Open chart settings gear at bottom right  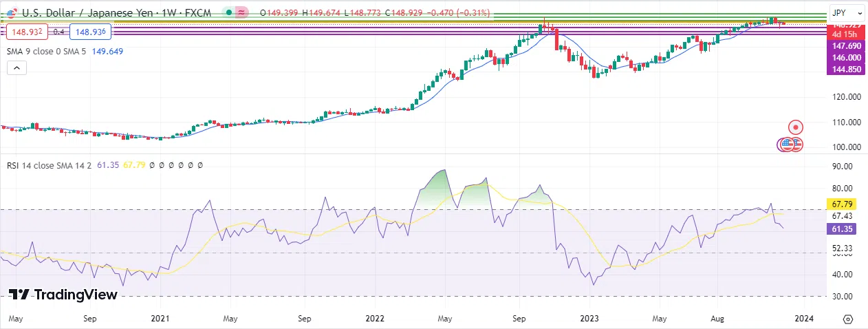[847, 319]
